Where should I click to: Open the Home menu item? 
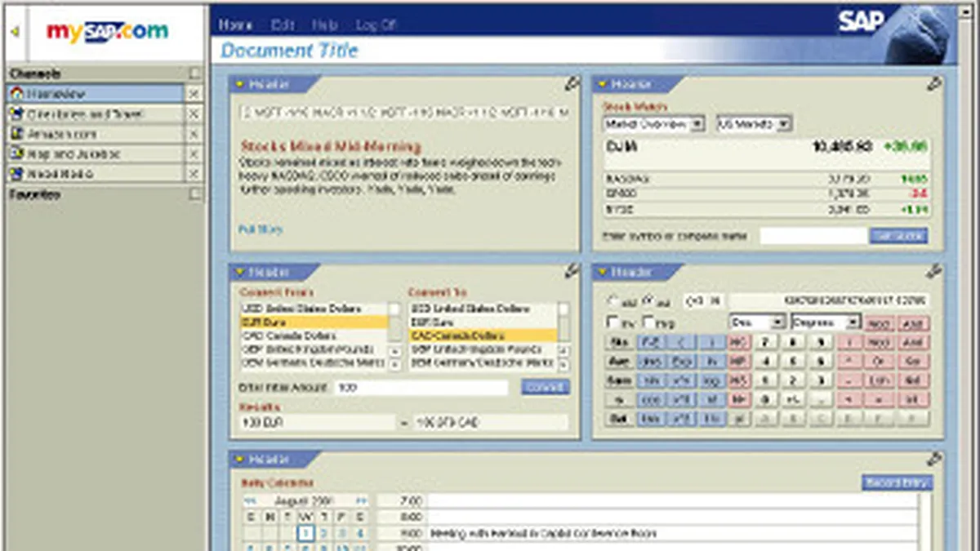click(236, 25)
